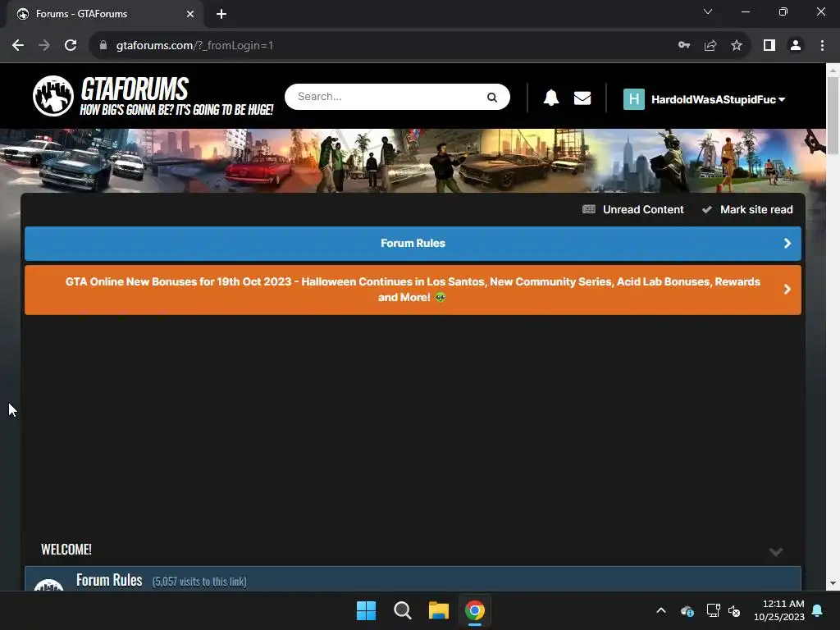Viewport: 840px width, 630px height.
Task: Click the Forum Rules banner chevron
Action: [787, 243]
